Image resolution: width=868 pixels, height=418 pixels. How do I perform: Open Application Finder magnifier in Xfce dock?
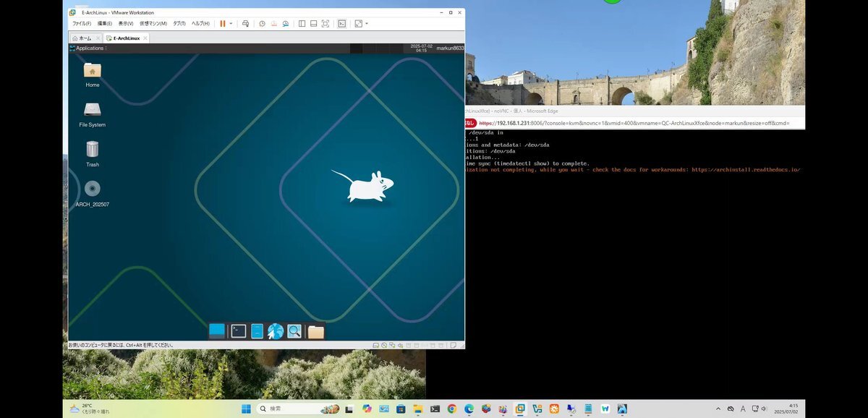294,331
